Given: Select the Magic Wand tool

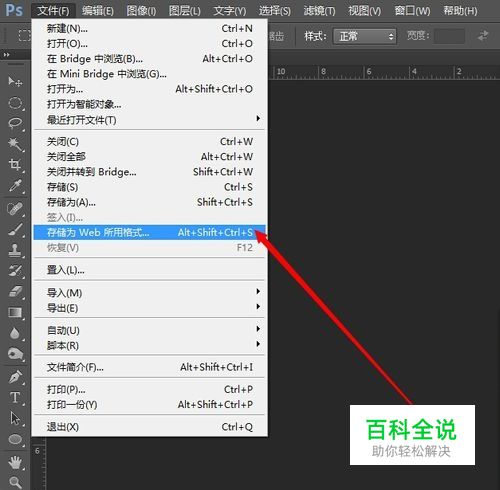Looking at the screenshot, I should [15, 144].
